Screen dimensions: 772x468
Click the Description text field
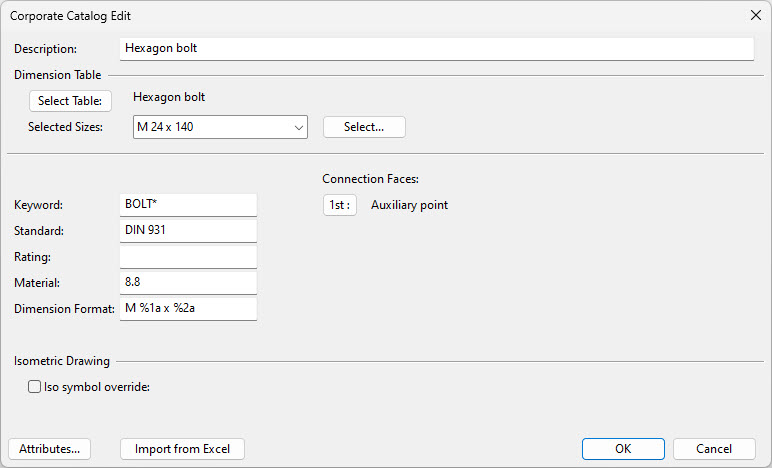[x=436, y=48]
